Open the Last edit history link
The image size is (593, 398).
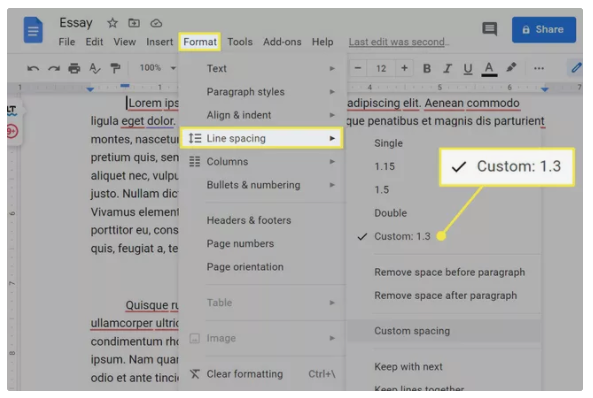point(399,42)
